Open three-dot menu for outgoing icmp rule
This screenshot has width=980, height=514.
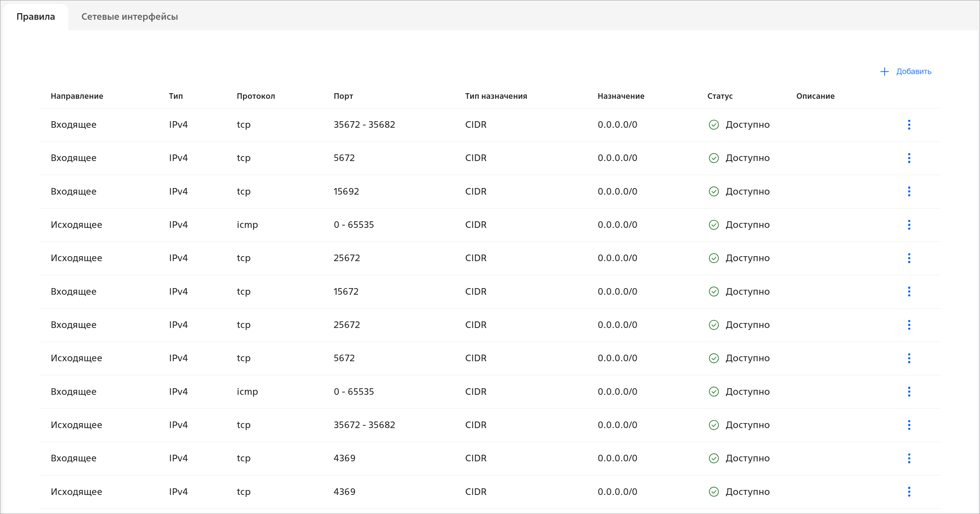[x=909, y=225]
